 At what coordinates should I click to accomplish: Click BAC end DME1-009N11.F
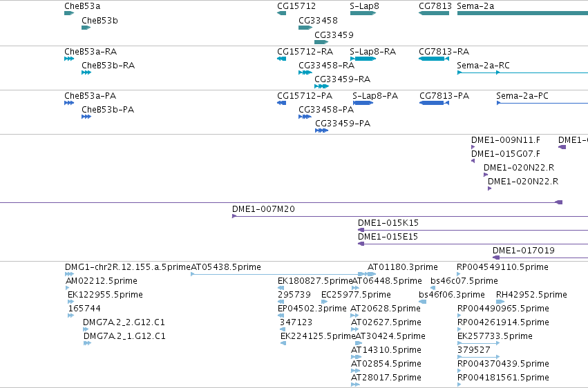point(506,140)
